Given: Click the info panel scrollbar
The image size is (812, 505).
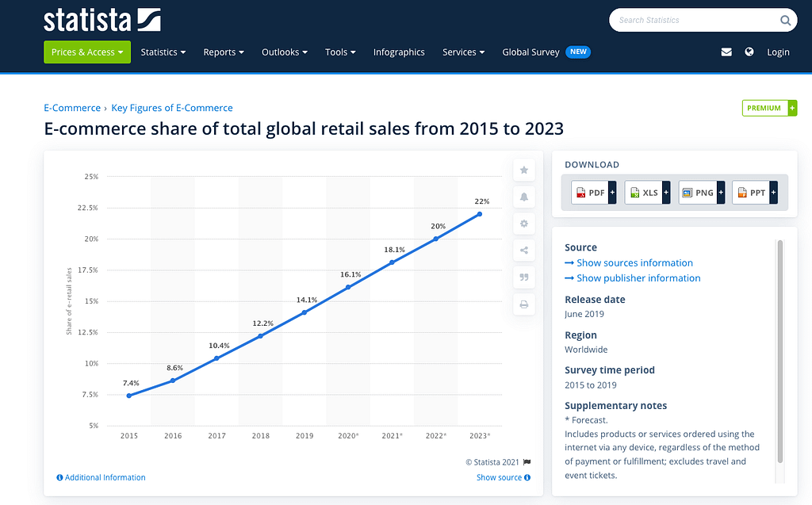Looking at the screenshot, I should click(x=780, y=351).
